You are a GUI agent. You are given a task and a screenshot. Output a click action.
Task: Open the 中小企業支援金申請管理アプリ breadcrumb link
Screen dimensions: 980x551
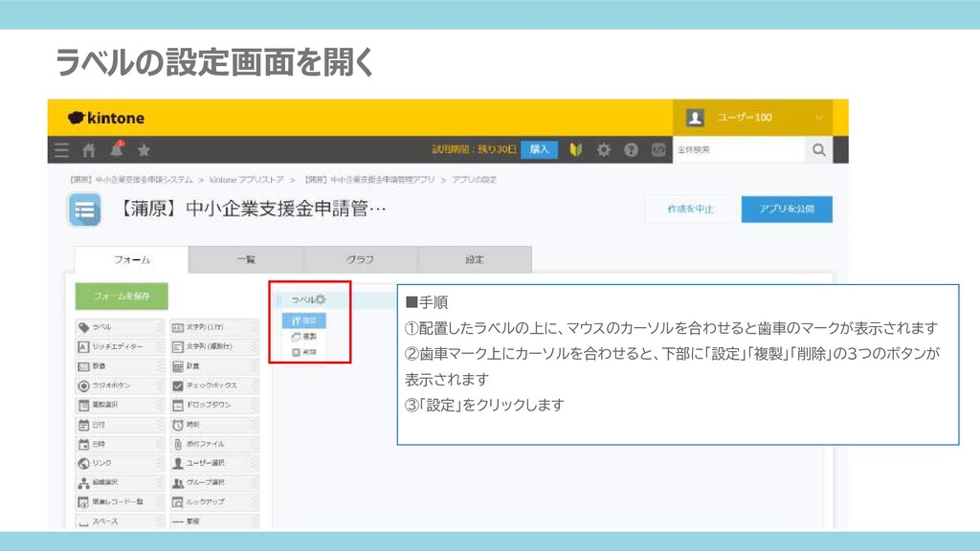369,179
